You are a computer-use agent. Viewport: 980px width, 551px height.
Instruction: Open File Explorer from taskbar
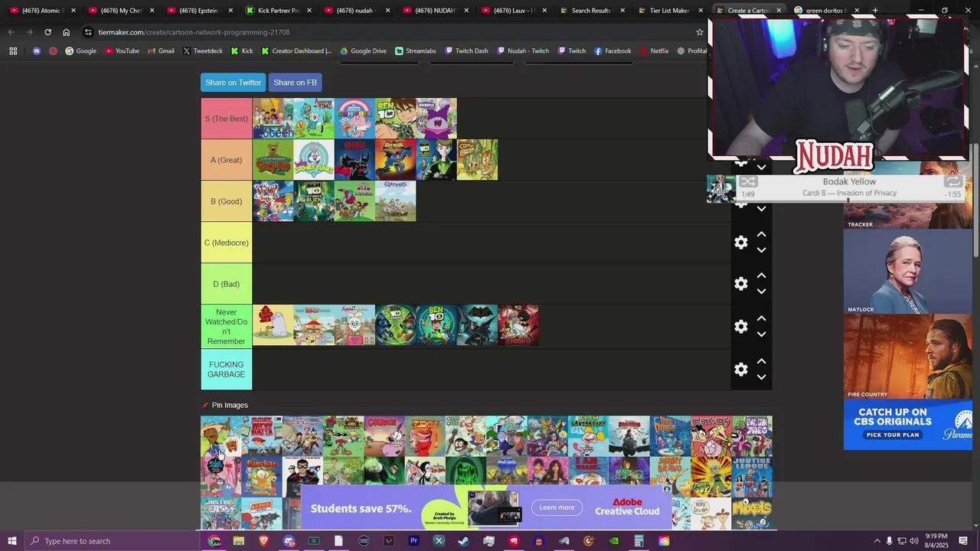click(239, 541)
